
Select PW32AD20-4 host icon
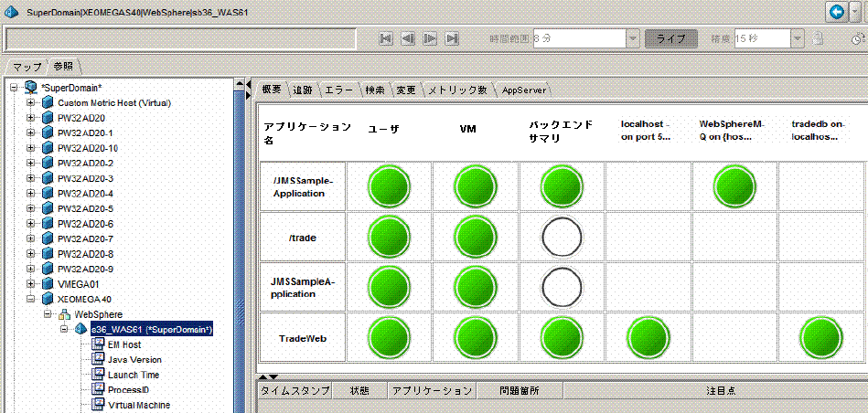pos(48,194)
